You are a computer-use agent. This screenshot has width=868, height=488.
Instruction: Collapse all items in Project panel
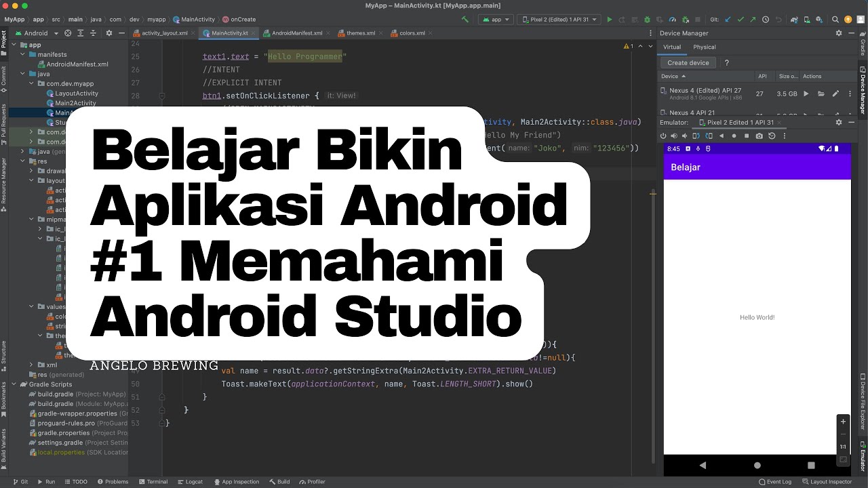(x=92, y=33)
